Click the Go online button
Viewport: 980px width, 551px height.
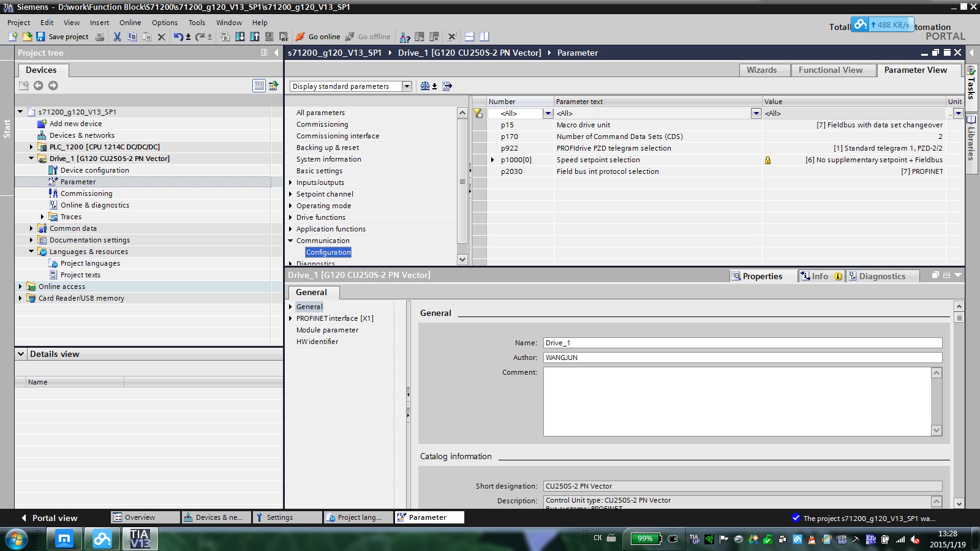[x=318, y=37]
